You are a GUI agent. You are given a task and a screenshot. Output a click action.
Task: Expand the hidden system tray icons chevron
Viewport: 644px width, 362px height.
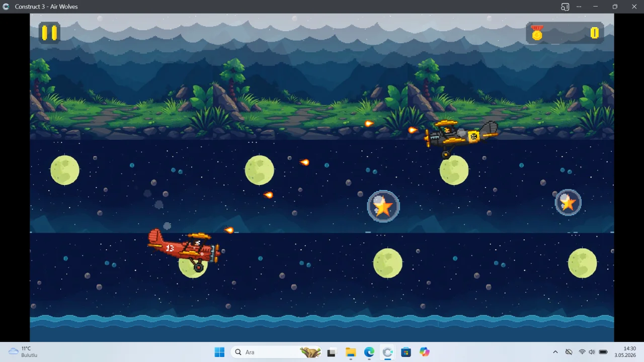click(555, 352)
